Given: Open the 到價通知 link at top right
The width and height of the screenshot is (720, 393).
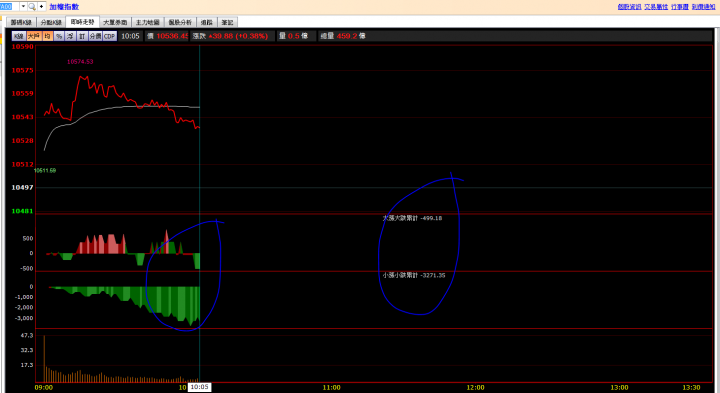Looking at the screenshot, I should tap(703, 6).
